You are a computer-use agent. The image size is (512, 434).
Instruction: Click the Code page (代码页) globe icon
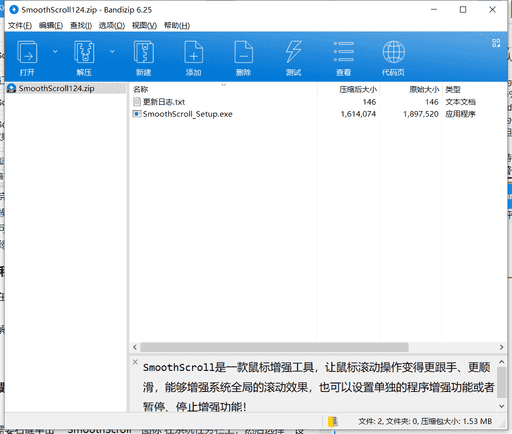point(394,52)
